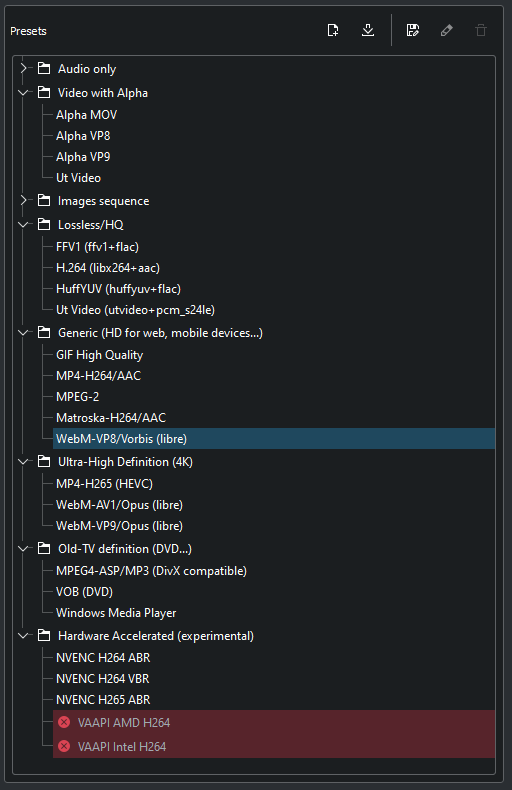Pick the Windows Media Player preset

coord(274,613)
